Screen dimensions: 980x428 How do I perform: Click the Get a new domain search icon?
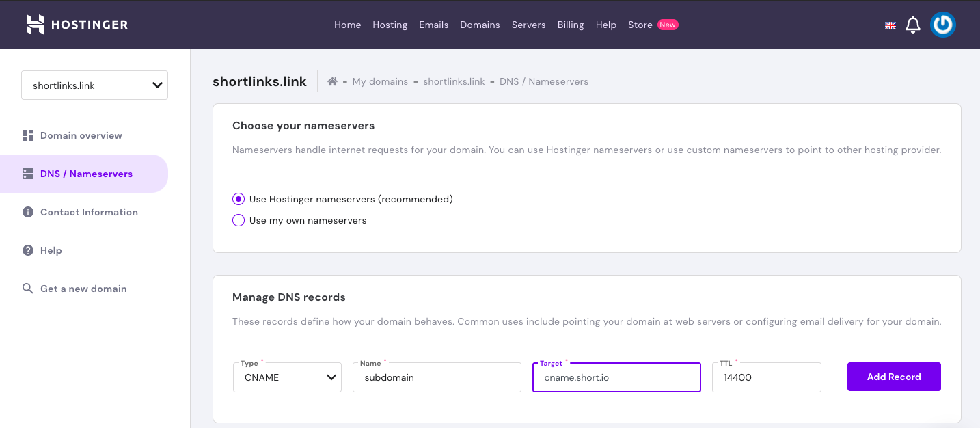[x=28, y=289]
